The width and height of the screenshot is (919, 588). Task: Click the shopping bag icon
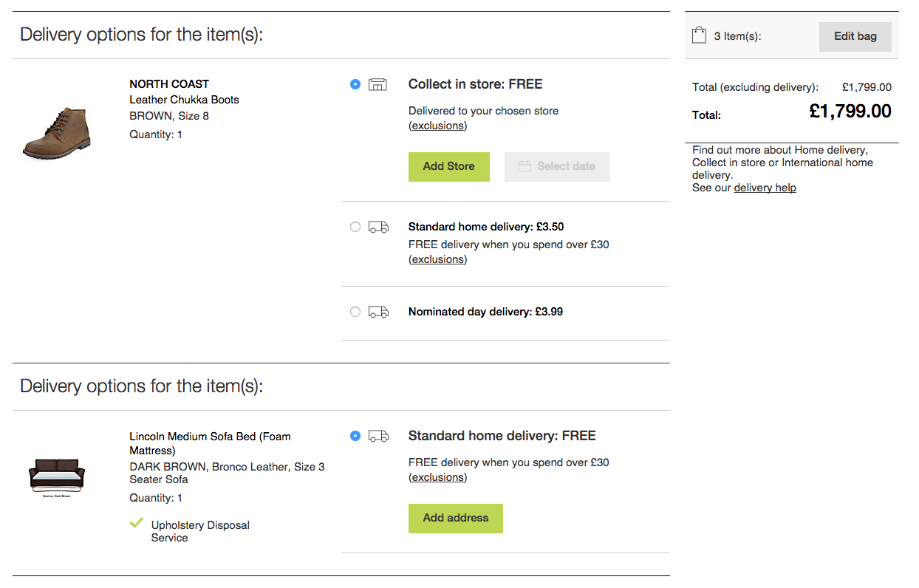(x=699, y=35)
